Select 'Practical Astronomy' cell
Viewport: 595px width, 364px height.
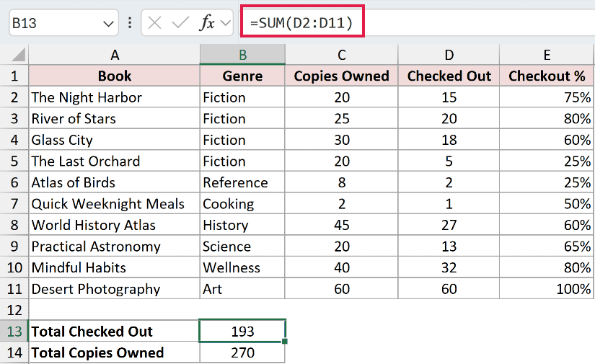pos(114,247)
